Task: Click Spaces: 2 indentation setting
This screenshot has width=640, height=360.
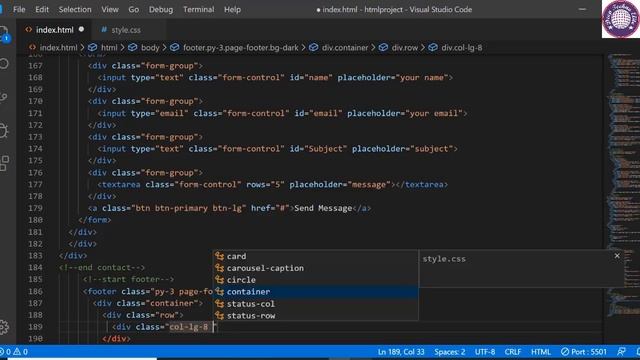Action: click(x=449, y=352)
